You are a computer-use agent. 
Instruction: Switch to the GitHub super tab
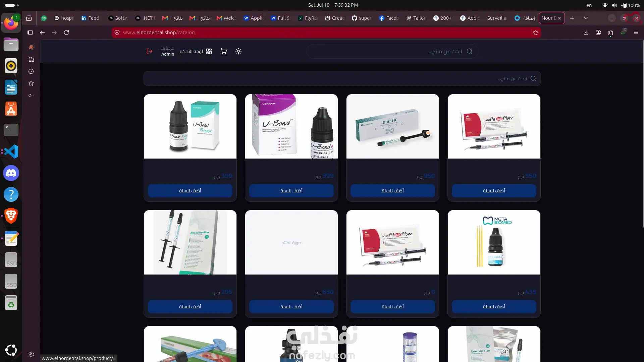362,18
